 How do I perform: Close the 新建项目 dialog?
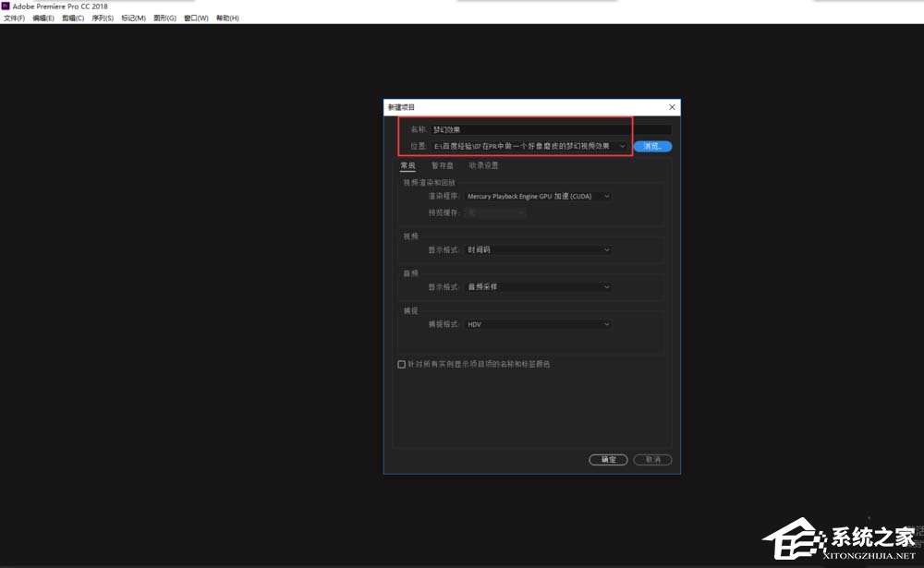click(x=672, y=107)
